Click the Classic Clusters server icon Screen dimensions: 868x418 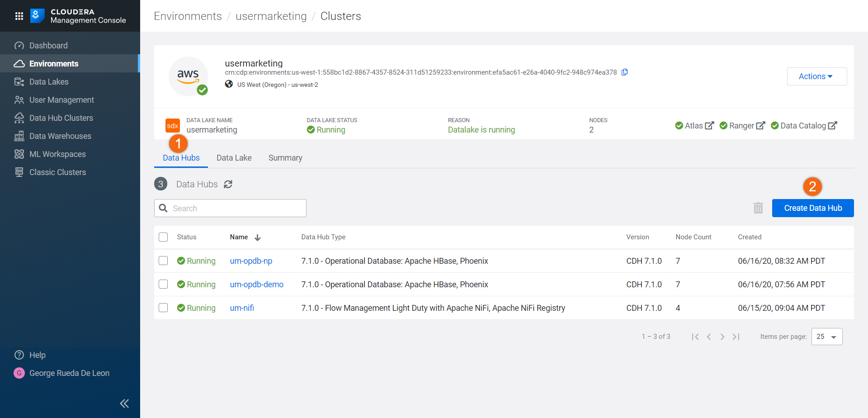coord(19,172)
